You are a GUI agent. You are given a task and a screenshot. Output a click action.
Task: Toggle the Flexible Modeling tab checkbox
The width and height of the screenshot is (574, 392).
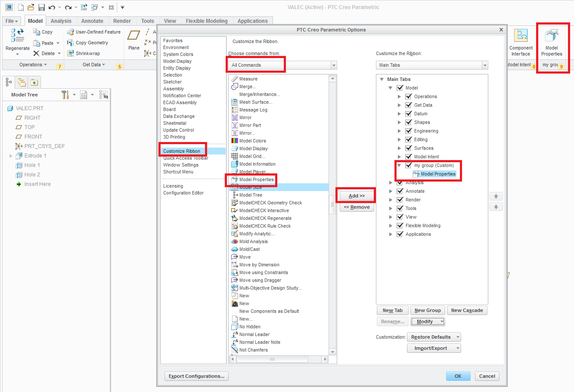[x=400, y=225]
